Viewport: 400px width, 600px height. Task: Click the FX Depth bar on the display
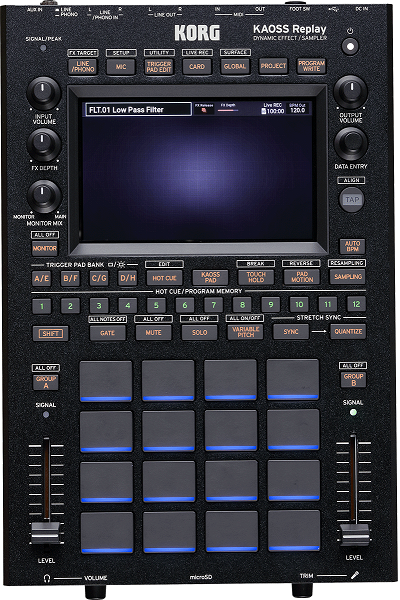pos(228,109)
